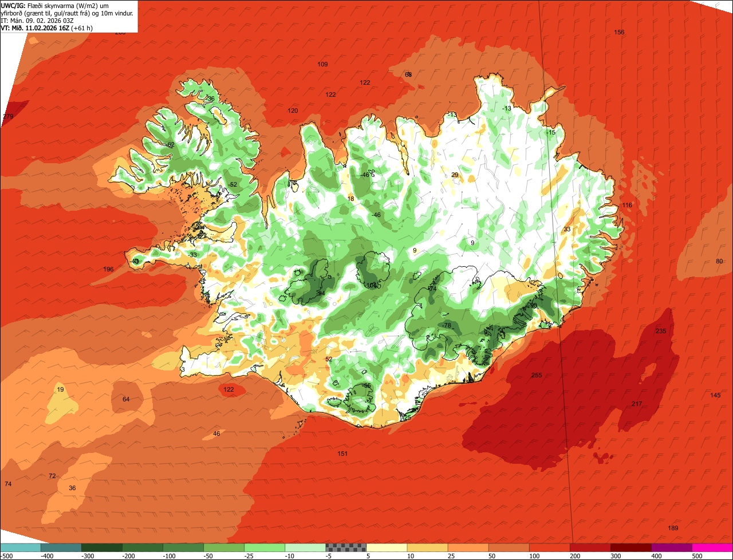Image resolution: width=733 pixels, height=560 pixels.
Task: Click the flux value 19 on the yellow patch
Action: tap(60, 389)
